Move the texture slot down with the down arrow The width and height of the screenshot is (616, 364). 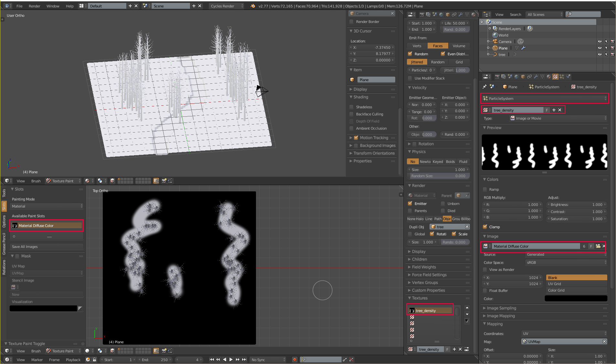[x=467, y=314]
